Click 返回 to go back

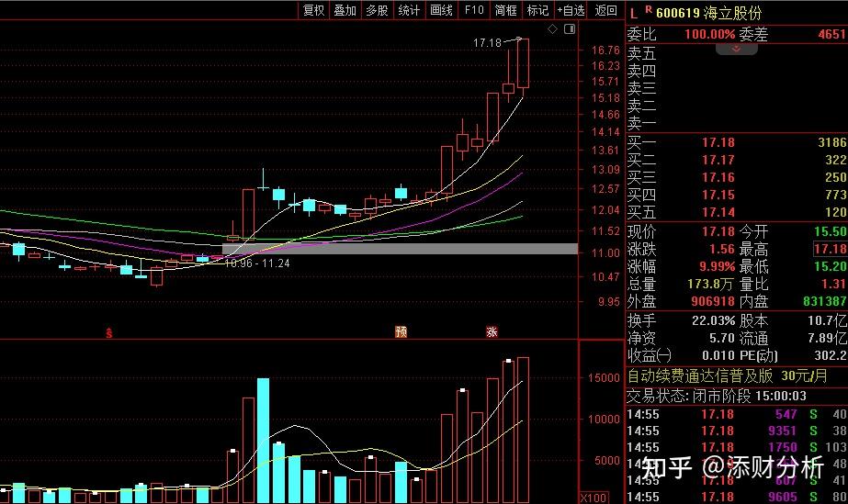(x=606, y=10)
